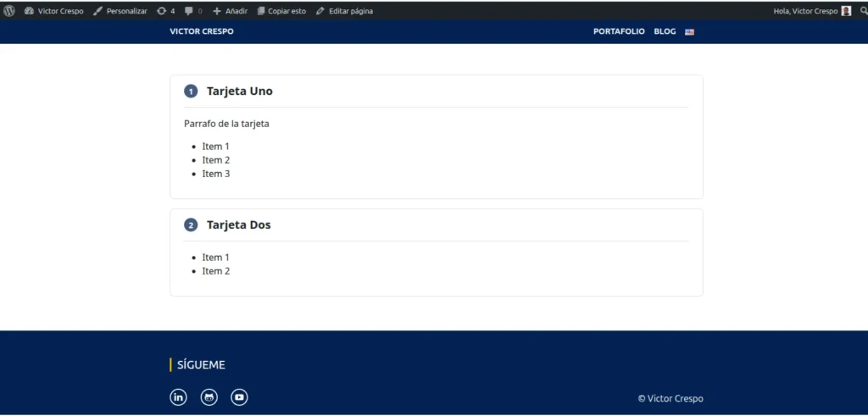
Task: Click the Tarjeta Dos card heading
Action: pyautogui.click(x=239, y=225)
